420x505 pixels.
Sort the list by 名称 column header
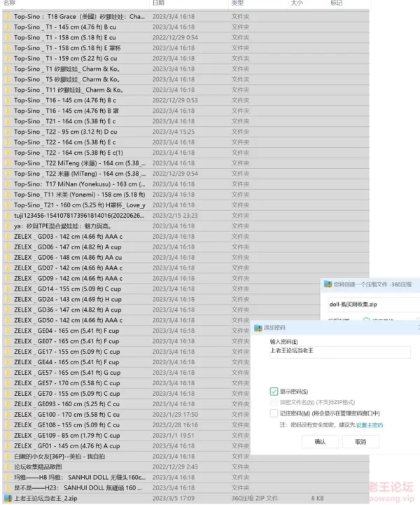(x=10, y=4)
